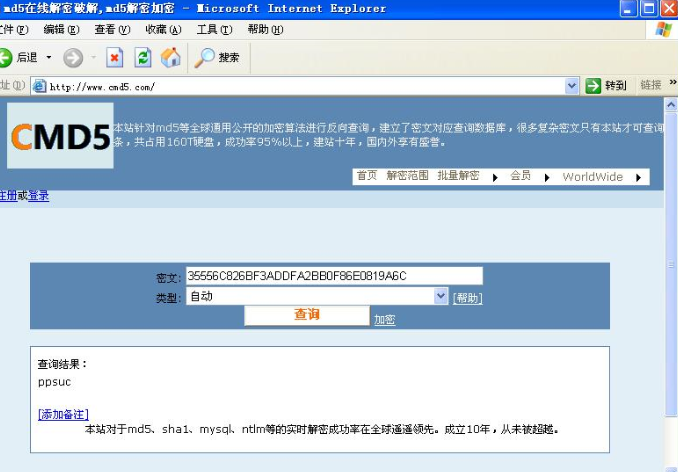Open the 帮助(H) menu
This screenshot has width=678, height=472.
point(265,29)
